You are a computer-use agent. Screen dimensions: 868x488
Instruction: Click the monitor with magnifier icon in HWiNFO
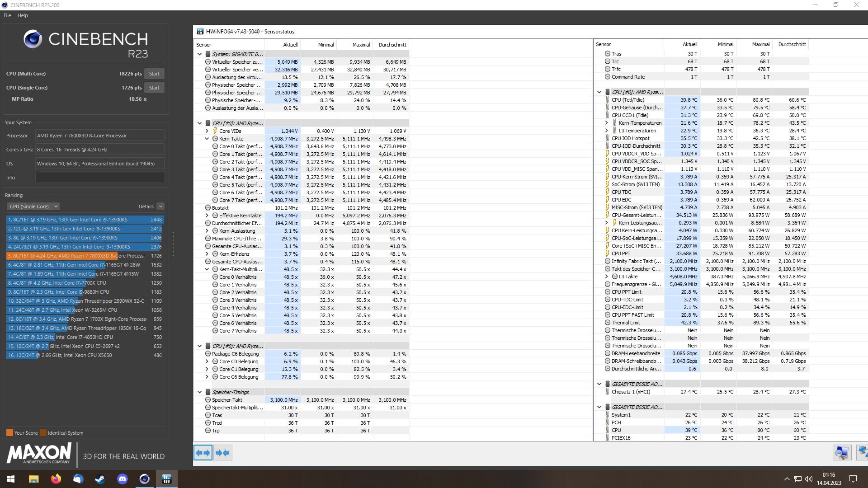(842, 453)
